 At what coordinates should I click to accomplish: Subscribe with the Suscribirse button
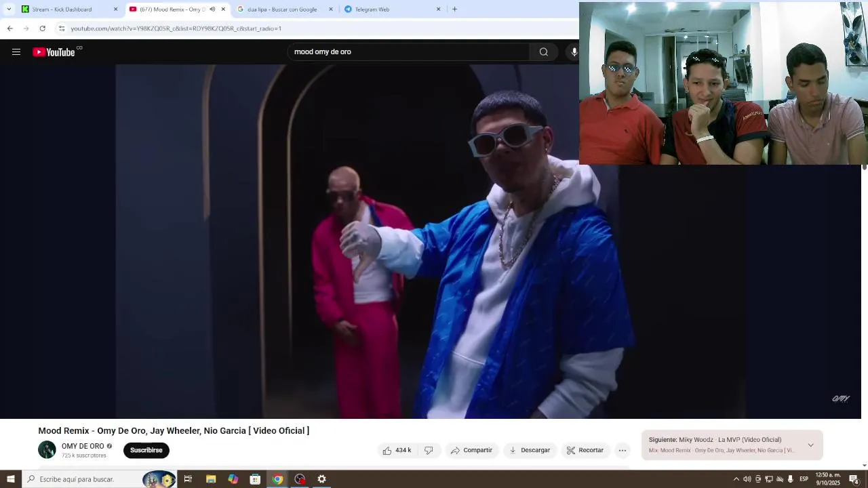point(146,450)
